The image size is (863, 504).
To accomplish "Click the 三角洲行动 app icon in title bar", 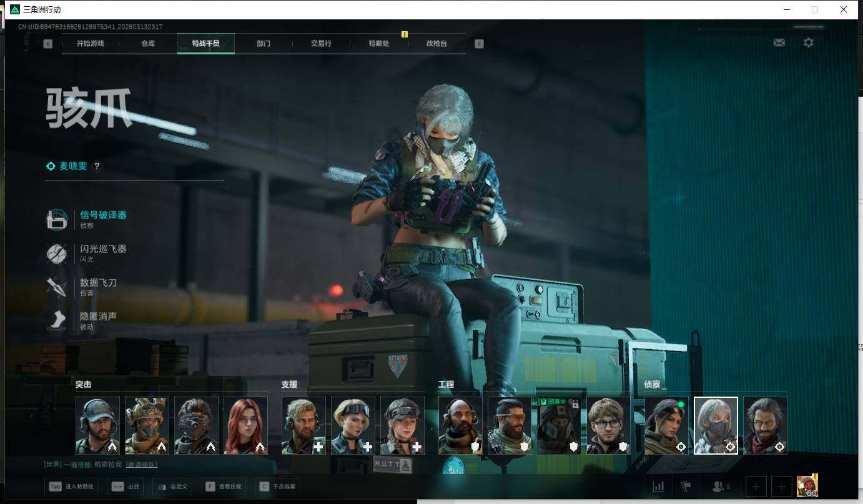I will click(15, 9).
